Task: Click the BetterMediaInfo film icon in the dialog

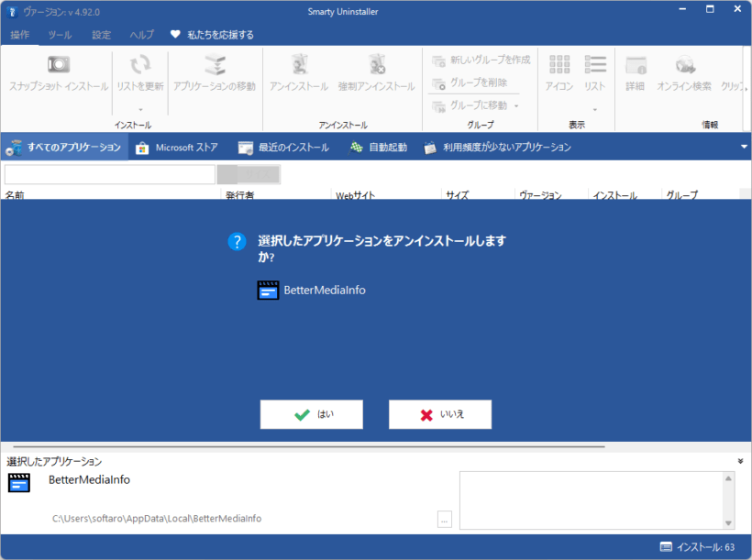Action: pyautogui.click(x=267, y=290)
